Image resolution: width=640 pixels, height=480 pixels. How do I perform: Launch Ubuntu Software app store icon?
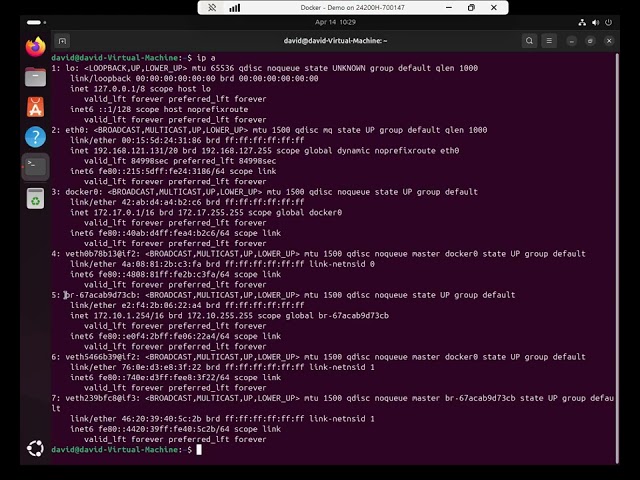pyautogui.click(x=36, y=107)
